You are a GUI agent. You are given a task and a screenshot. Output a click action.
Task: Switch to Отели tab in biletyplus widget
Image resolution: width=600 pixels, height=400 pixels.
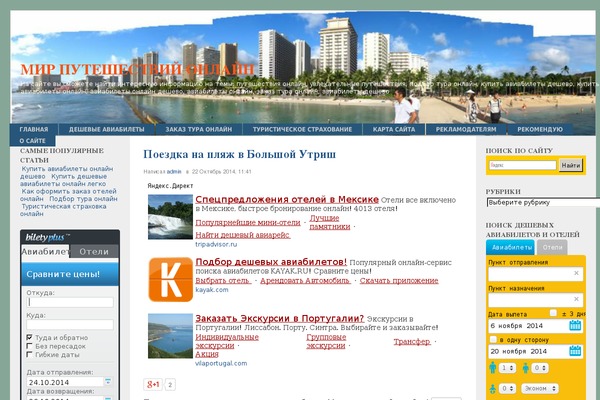click(x=94, y=251)
